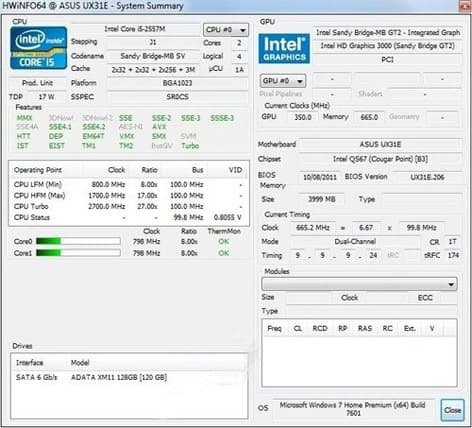
Task: Click the Intel QS67 chipset field
Action: click(x=380, y=159)
